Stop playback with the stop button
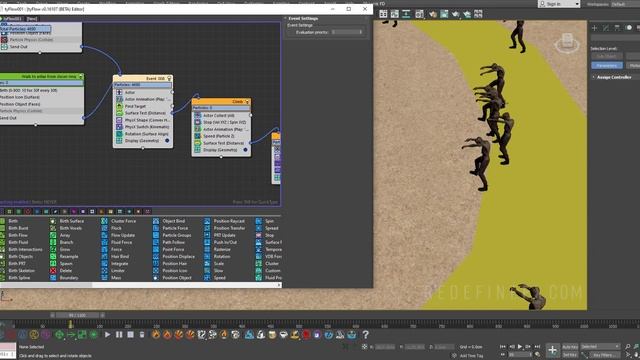The image size is (640, 360). 130,335
